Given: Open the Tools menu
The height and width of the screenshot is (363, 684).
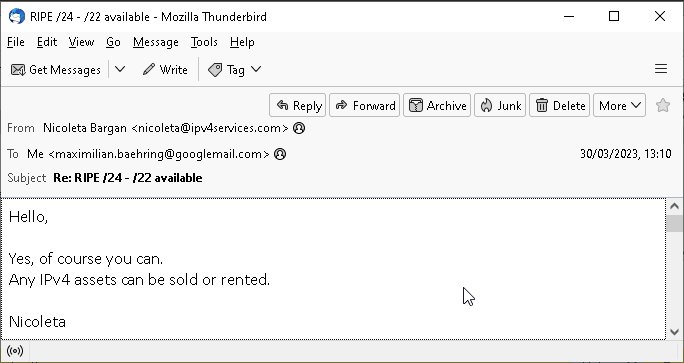Looking at the screenshot, I should point(204,42).
